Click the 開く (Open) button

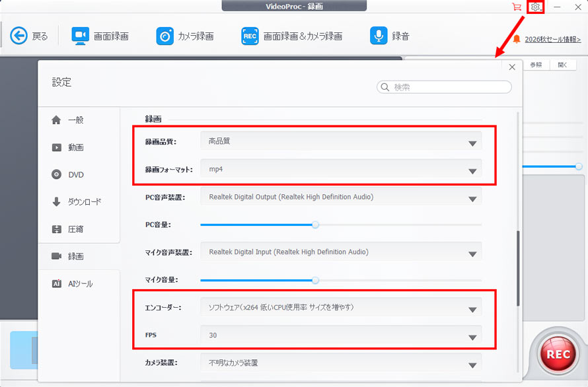point(562,65)
